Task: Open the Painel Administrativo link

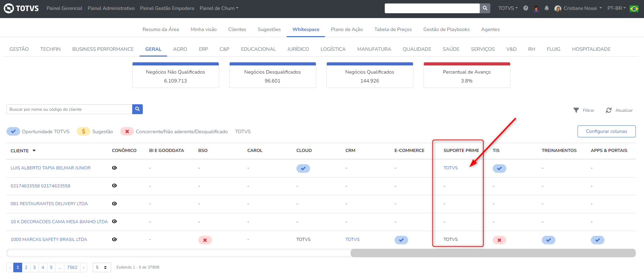Action: [111, 8]
